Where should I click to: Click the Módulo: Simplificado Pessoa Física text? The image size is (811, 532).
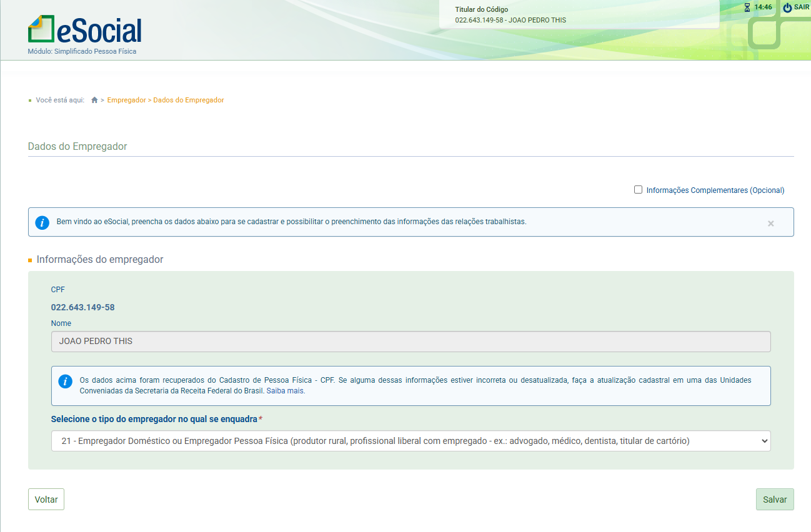tap(82, 51)
